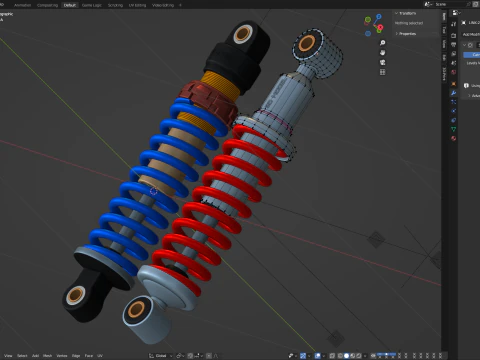Open the Object Constraints properties icon
Image resolution: width=480 pixels, height=360 pixels.
(453, 120)
